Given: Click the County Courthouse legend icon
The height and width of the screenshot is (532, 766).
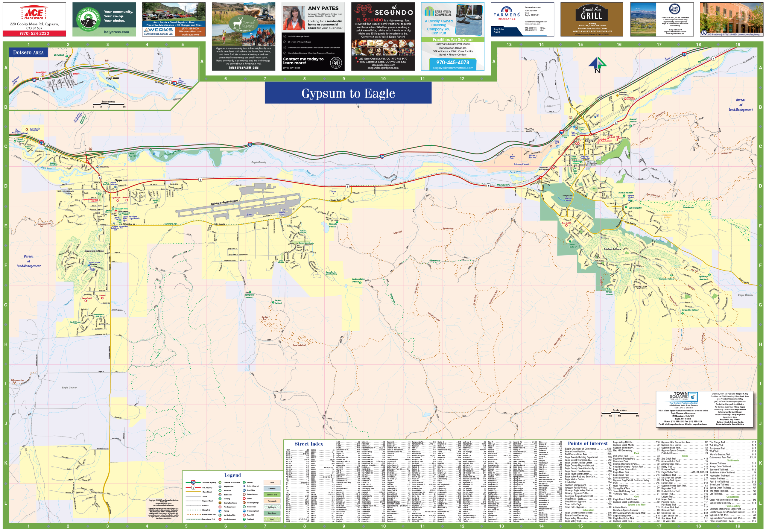Looking at the screenshot, I should pyautogui.click(x=220, y=503).
